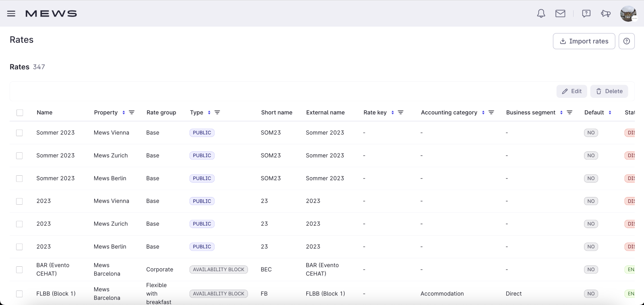Open the user profile avatar

(x=628, y=14)
